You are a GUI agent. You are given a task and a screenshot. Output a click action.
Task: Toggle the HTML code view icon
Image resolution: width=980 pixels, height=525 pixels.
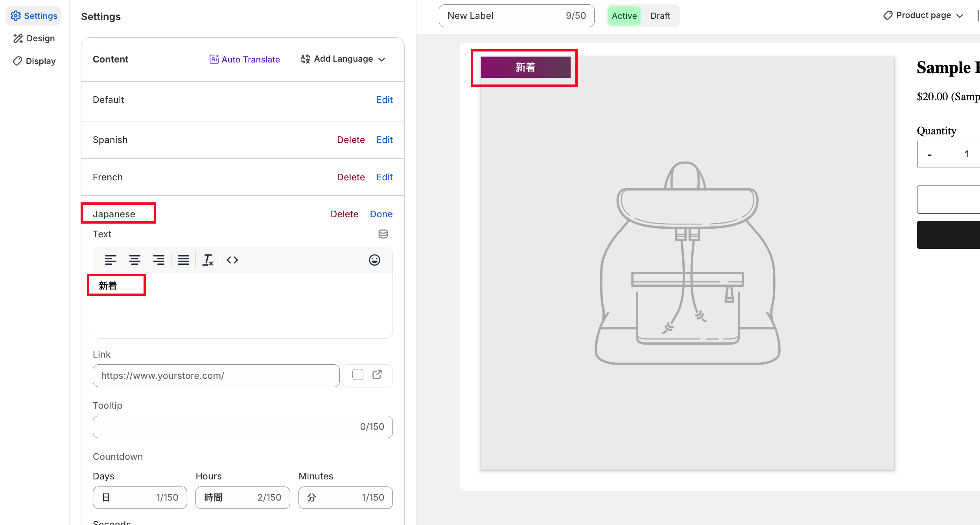click(232, 260)
